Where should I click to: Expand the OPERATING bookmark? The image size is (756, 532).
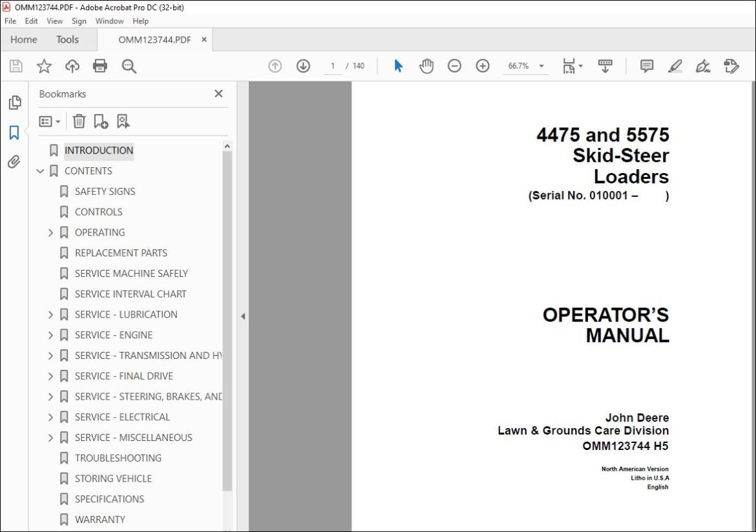tap(51, 232)
